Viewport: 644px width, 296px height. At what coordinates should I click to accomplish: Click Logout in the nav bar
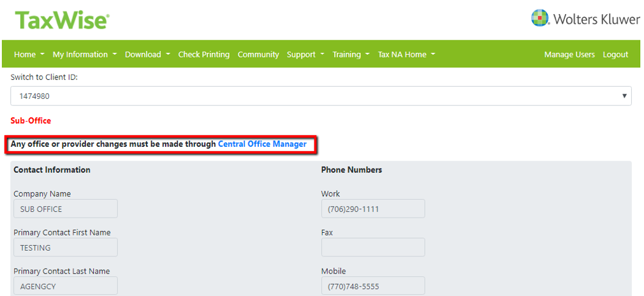pyautogui.click(x=615, y=54)
